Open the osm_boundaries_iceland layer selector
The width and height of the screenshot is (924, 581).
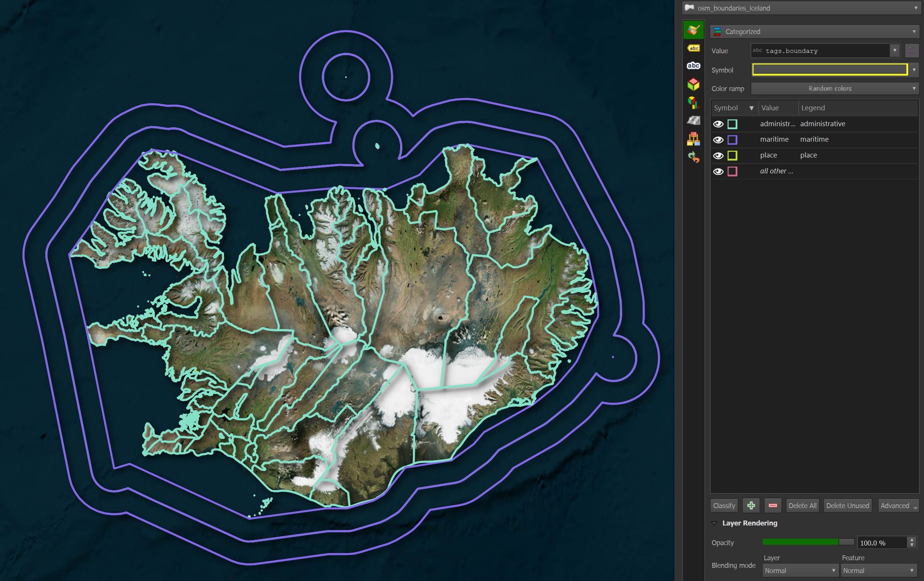(x=802, y=8)
